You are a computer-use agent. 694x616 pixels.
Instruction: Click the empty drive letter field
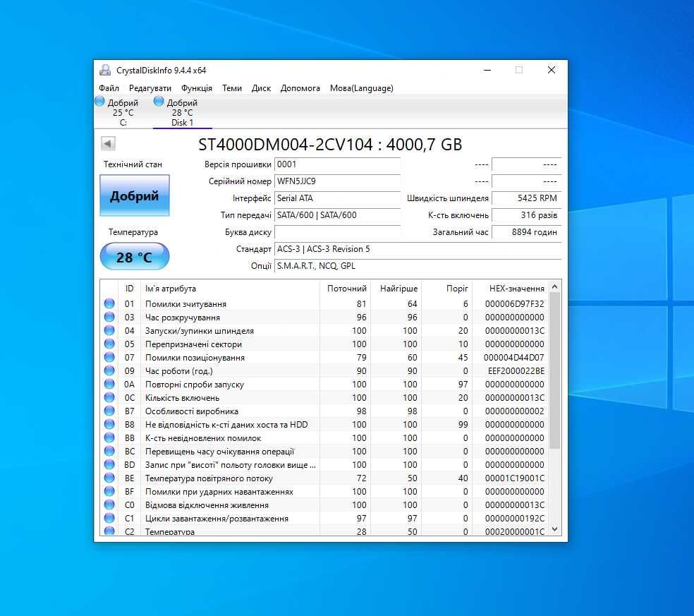pos(337,232)
